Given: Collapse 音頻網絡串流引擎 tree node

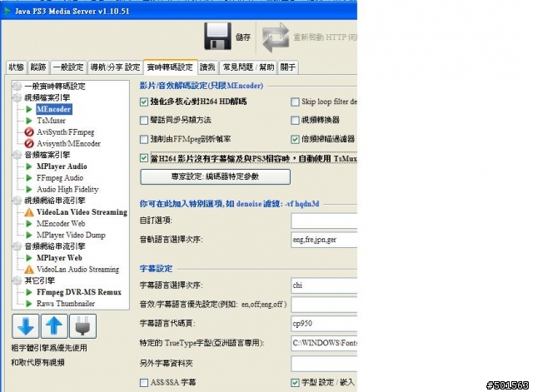Looking at the screenshot, I should pos(17,246).
